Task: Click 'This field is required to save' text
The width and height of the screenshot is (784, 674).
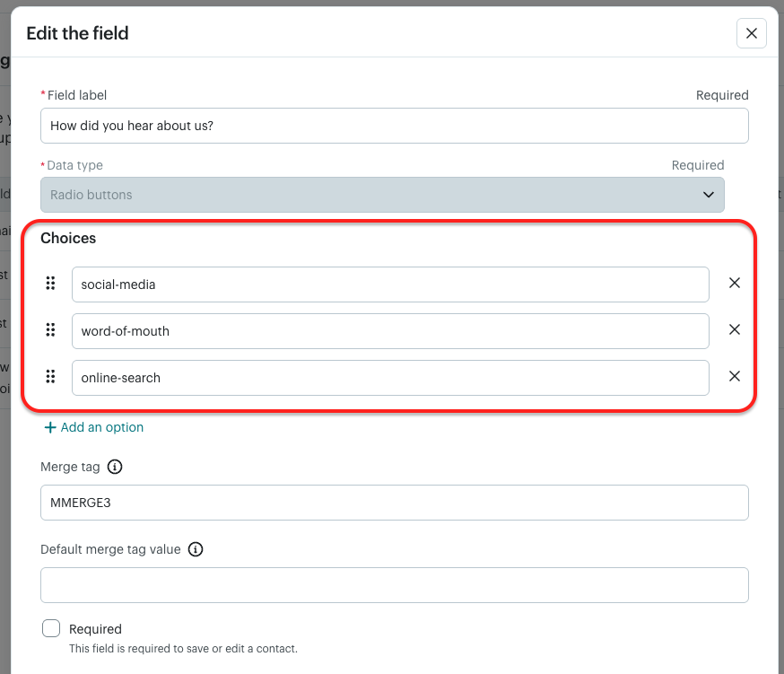Action: click(x=184, y=649)
